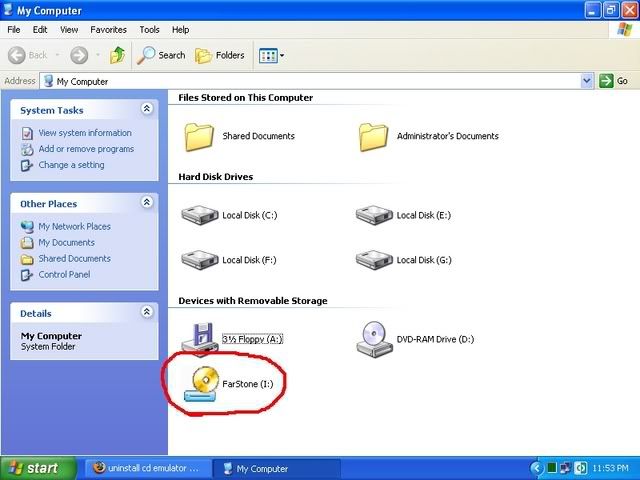Screen dimensions: 640x480
Task: Open the View menu
Action: (x=69, y=30)
